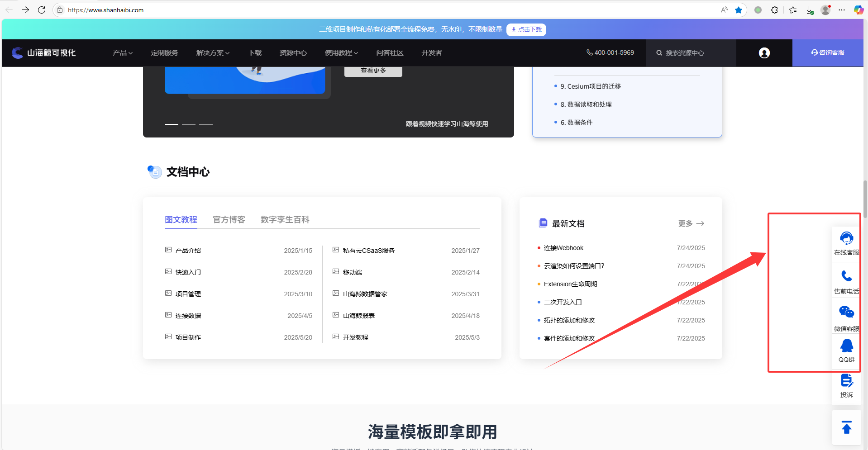Open the 开发者 nav item
Viewport: 868px width, 450px height.
[432, 53]
